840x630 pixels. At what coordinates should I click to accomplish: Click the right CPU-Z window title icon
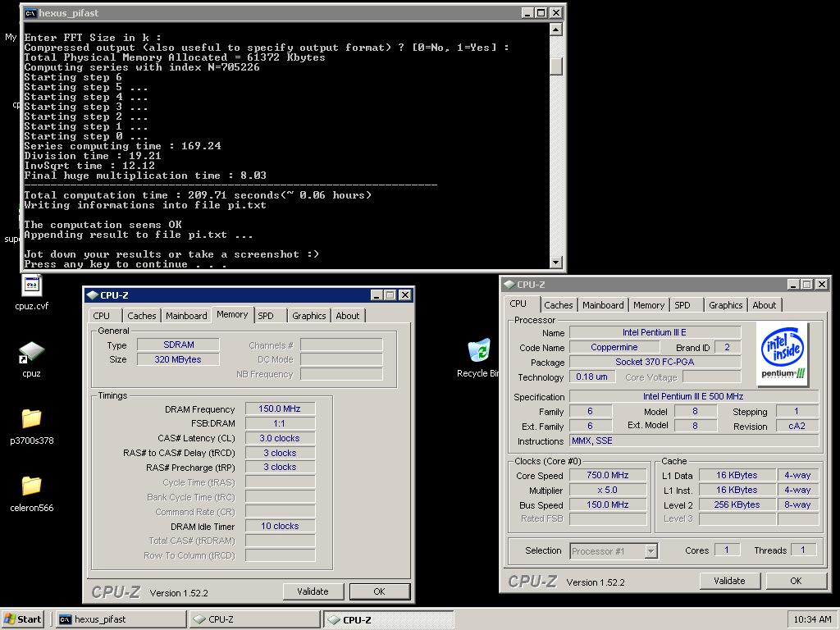pyautogui.click(x=509, y=285)
